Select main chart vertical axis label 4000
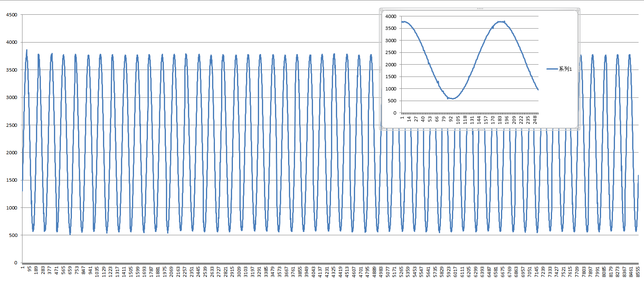This screenshot has height=286, width=644. click(x=12, y=42)
